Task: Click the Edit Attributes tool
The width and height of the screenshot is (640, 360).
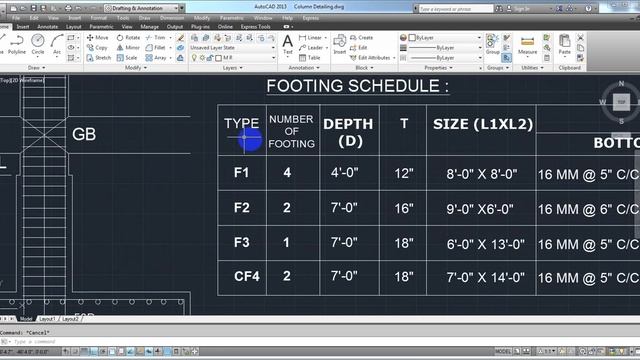Action: [370, 58]
